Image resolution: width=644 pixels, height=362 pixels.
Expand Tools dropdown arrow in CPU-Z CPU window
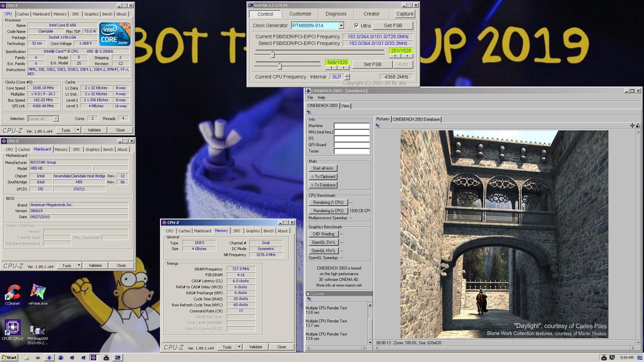tap(78, 130)
